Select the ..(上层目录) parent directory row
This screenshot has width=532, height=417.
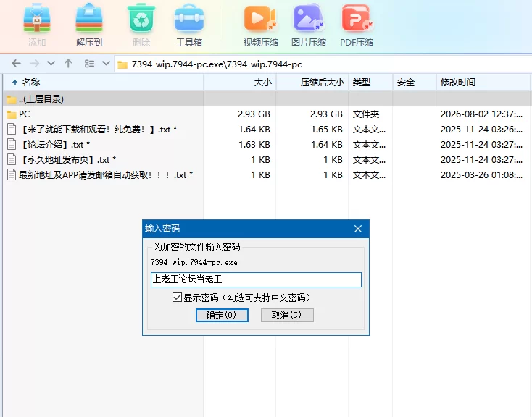pyautogui.click(x=266, y=99)
